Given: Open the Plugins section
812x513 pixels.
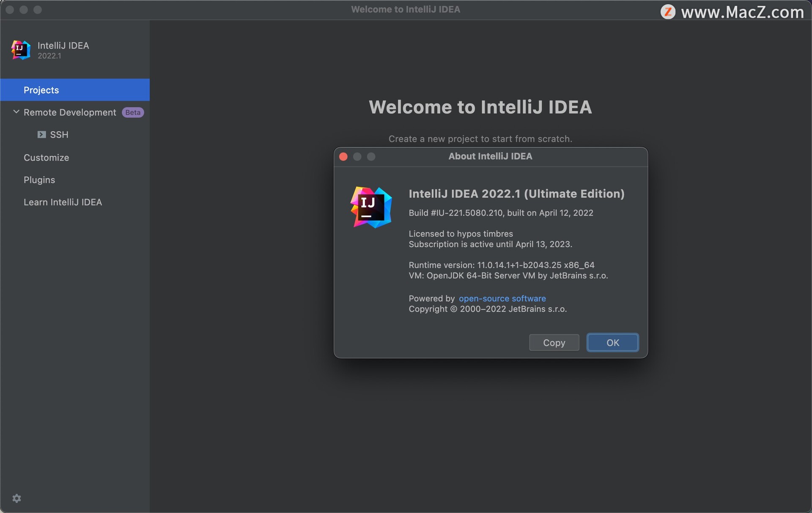Looking at the screenshot, I should pyautogui.click(x=39, y=179).
